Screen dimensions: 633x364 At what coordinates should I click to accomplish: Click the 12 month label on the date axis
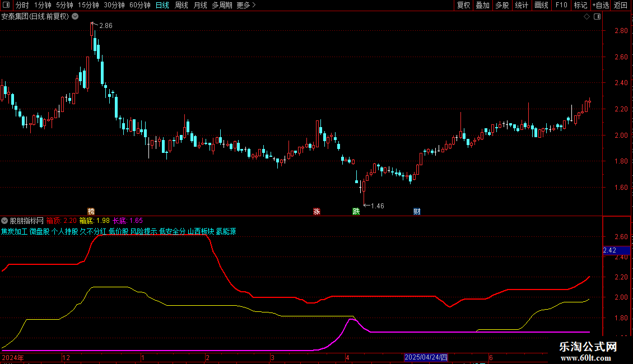pos(66,358)
